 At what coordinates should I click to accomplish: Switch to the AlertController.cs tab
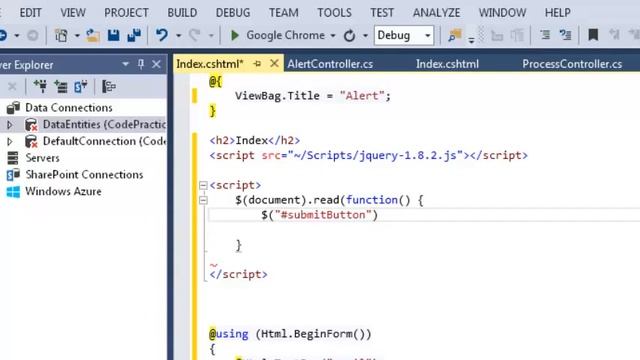coord(330,64)
